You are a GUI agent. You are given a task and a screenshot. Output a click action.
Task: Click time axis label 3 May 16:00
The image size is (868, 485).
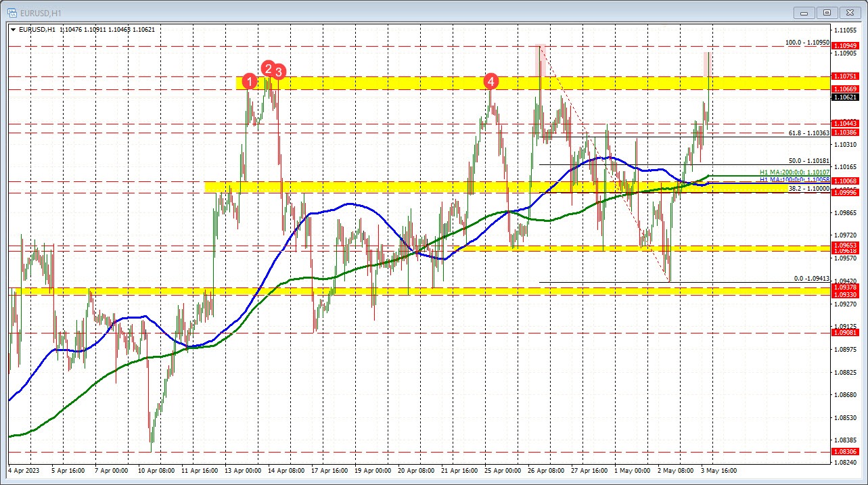718,469
